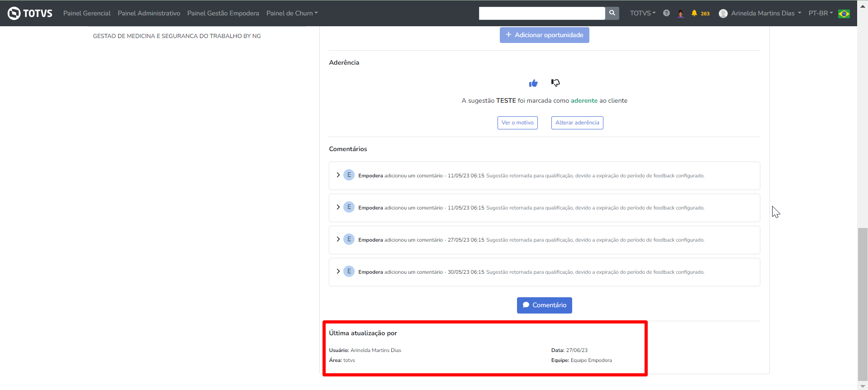Image resolution: width=868 pixels, height=390 pixels.
Task: Click the E avatar on 30/05/23 comment
Action: [x=349, y=271]
